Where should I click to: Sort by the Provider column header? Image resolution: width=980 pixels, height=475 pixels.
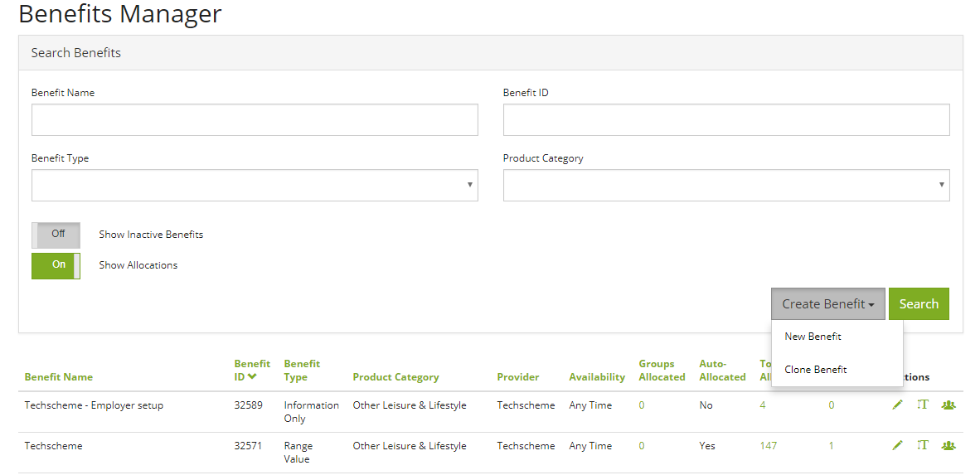(518, 377)
